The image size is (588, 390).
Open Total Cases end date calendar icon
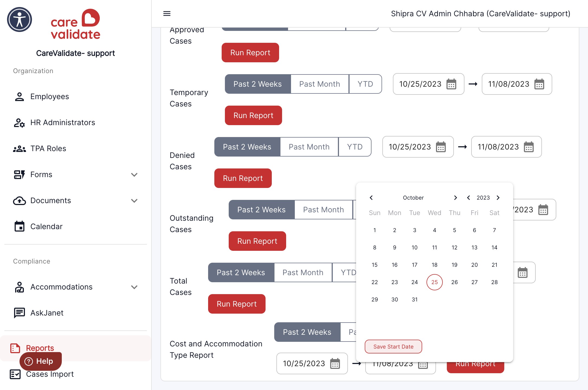(x=522, y=273)
